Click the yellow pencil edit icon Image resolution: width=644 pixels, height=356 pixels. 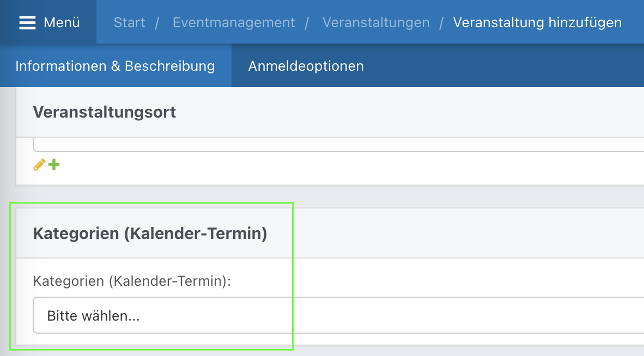(39, 164)
